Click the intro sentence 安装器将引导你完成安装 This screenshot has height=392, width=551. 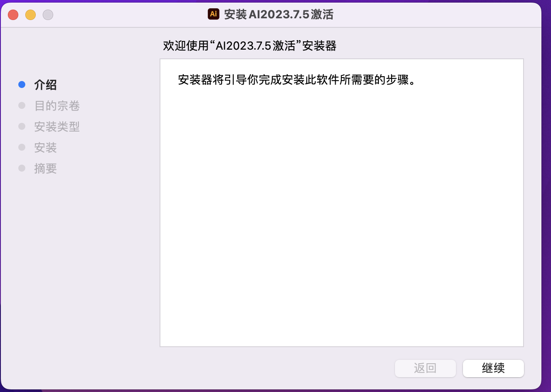[x=296, y=81]
